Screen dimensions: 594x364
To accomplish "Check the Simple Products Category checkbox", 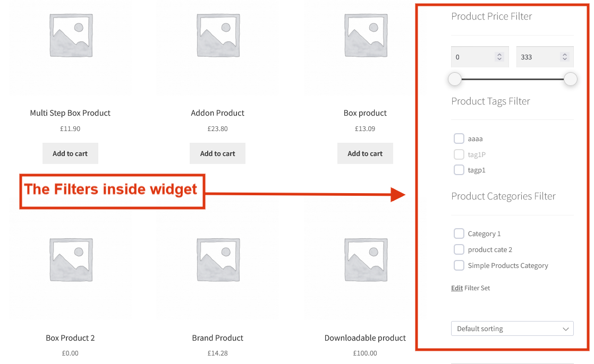I will (x=459, y=265).
